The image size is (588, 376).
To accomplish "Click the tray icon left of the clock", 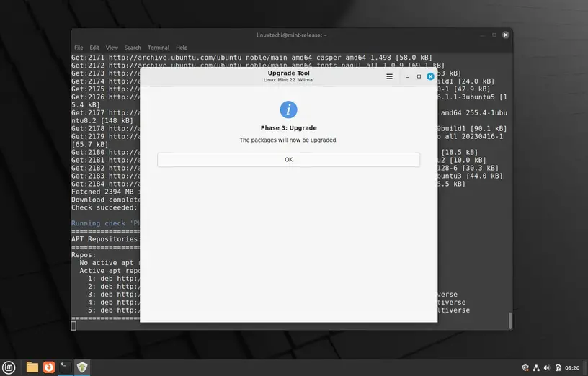I will [558, 368].
